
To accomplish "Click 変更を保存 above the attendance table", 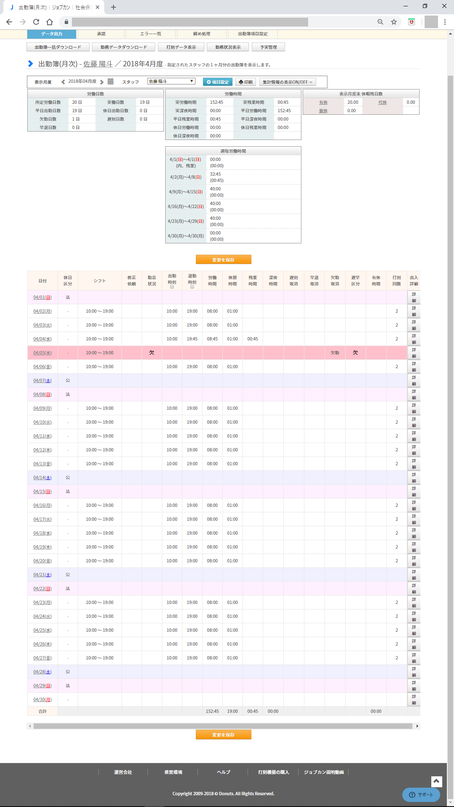I will [223, 259].
